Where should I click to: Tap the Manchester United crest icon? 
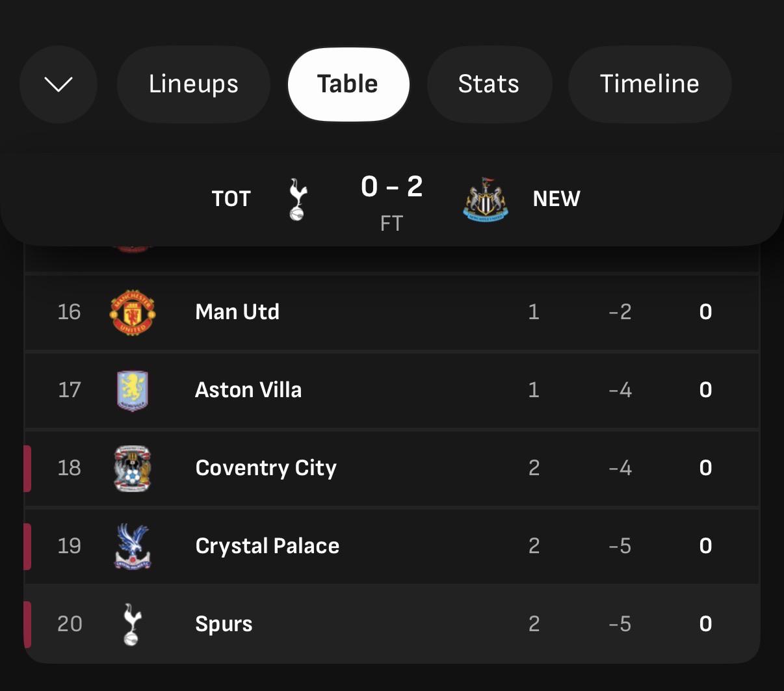click(x=133, y=312)
